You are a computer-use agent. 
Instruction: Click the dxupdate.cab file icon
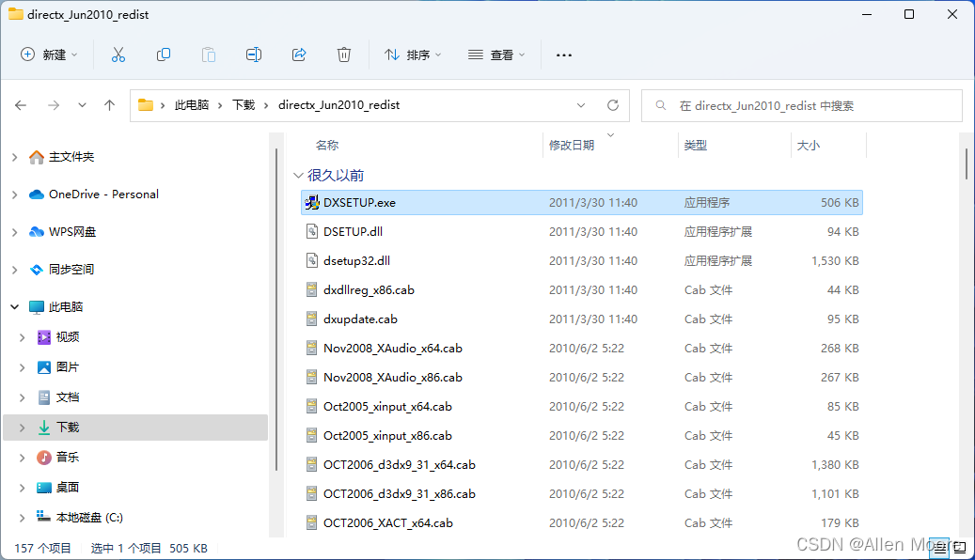312,319
